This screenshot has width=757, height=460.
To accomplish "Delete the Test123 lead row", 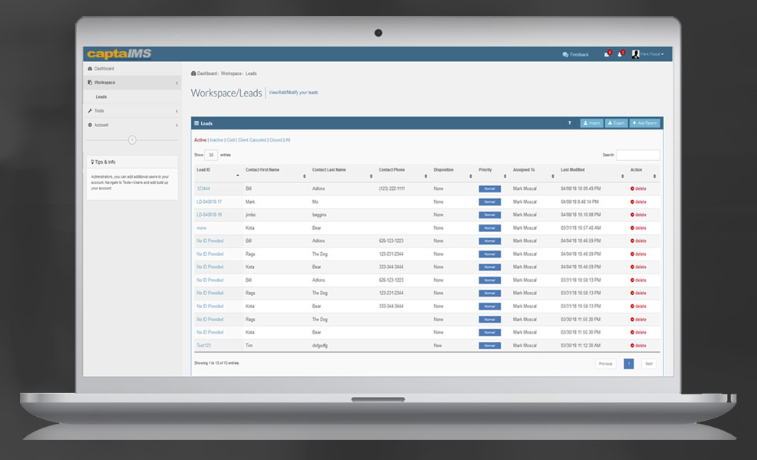I will pyautogui.click(x=638, y=346).
